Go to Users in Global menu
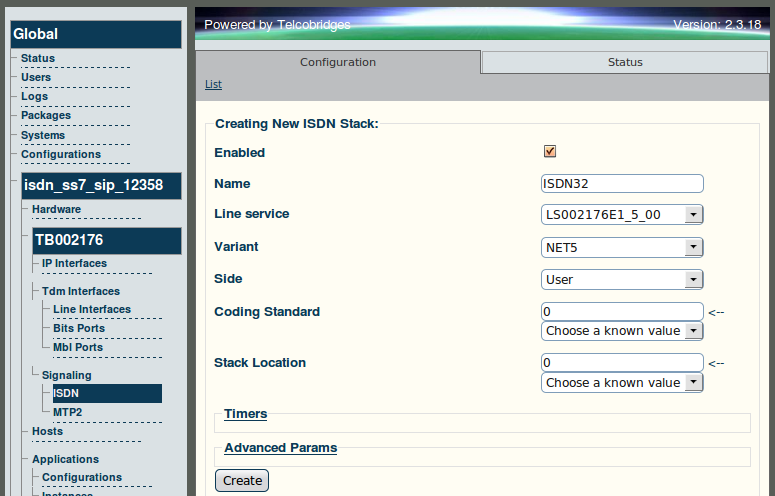Viewport: 775px width, 496px height. pos(36,77)
